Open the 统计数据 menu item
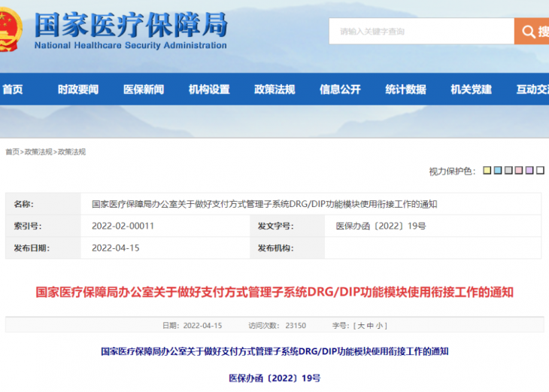Viewport: 549px width, 392px height. point(405,90)
